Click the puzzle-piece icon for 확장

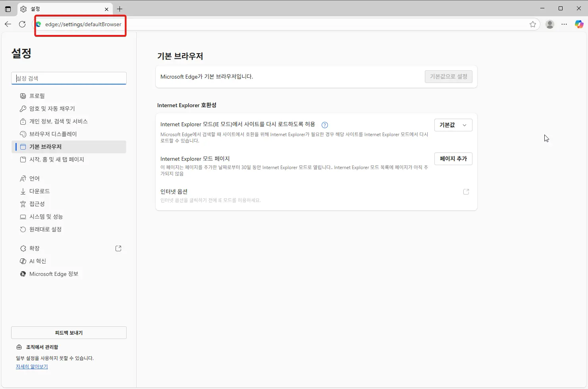click(x=23, y=248)
